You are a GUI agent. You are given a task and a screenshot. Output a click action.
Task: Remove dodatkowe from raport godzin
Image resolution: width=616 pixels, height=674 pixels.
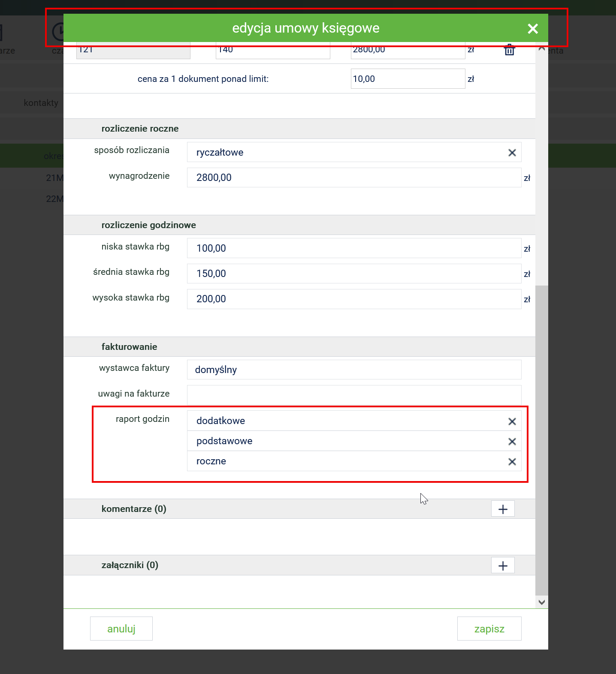point(512,421)
